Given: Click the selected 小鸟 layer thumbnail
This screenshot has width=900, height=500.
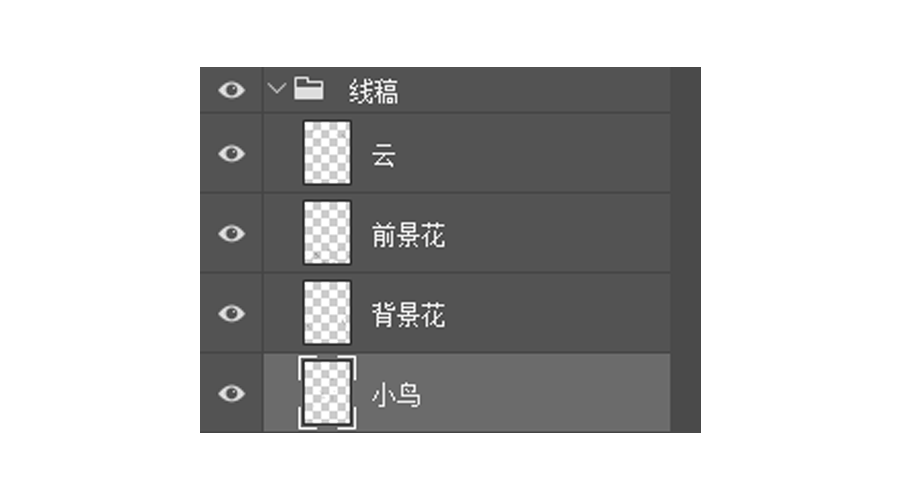Looking at the screenshot, I should coord(327,394).
